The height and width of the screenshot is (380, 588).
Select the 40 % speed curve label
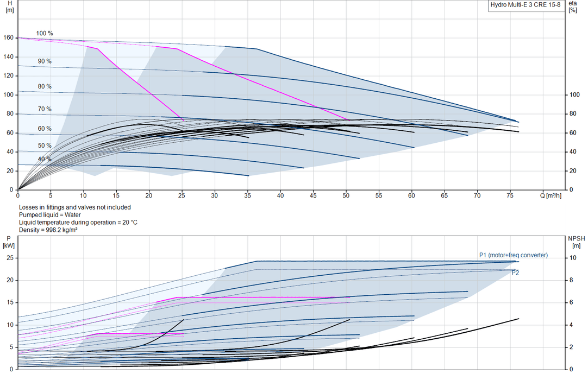point(45,159)
